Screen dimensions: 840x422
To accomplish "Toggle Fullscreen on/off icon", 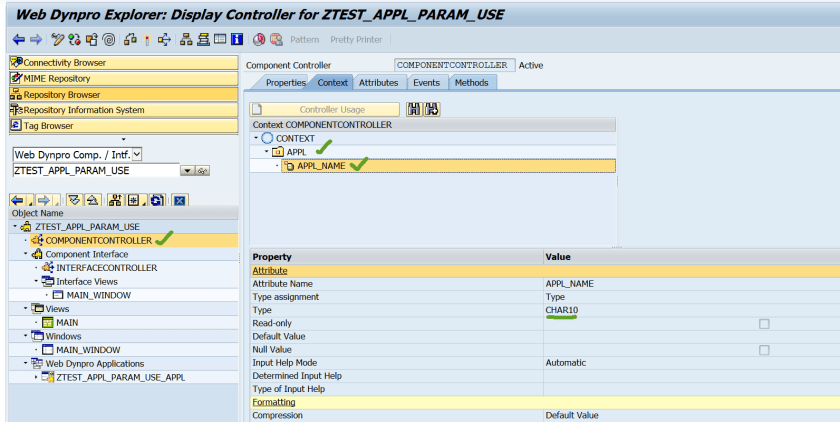I will coord(220,40).
